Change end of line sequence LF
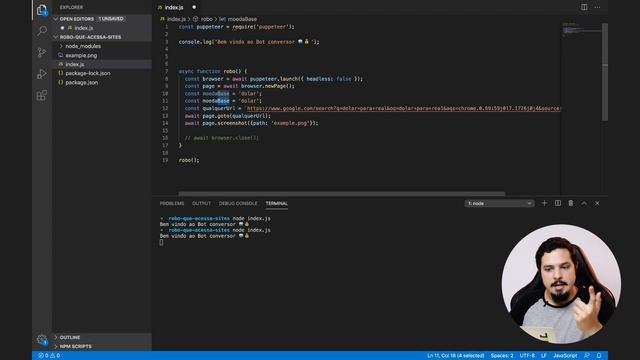Screen dimensions: 640x360 (x=544, y=356)
